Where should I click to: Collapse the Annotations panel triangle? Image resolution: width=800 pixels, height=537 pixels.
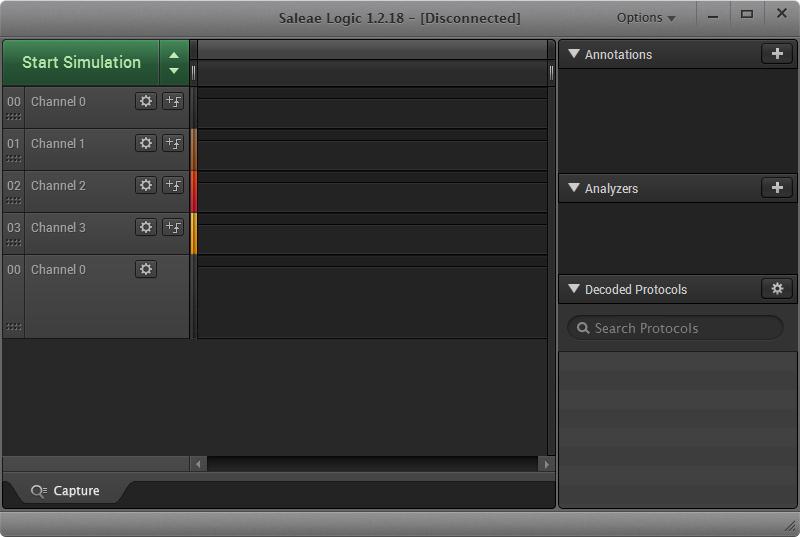(x=574, y=54)
